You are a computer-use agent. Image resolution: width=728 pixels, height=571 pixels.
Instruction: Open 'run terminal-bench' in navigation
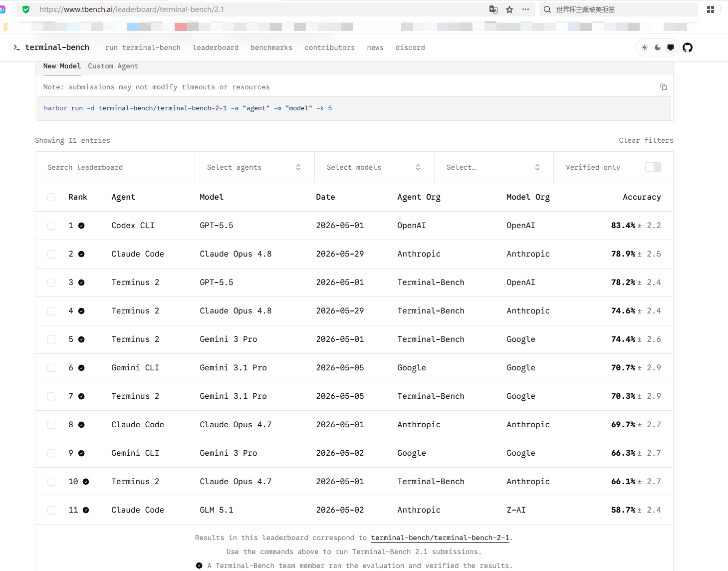[143, 48]
